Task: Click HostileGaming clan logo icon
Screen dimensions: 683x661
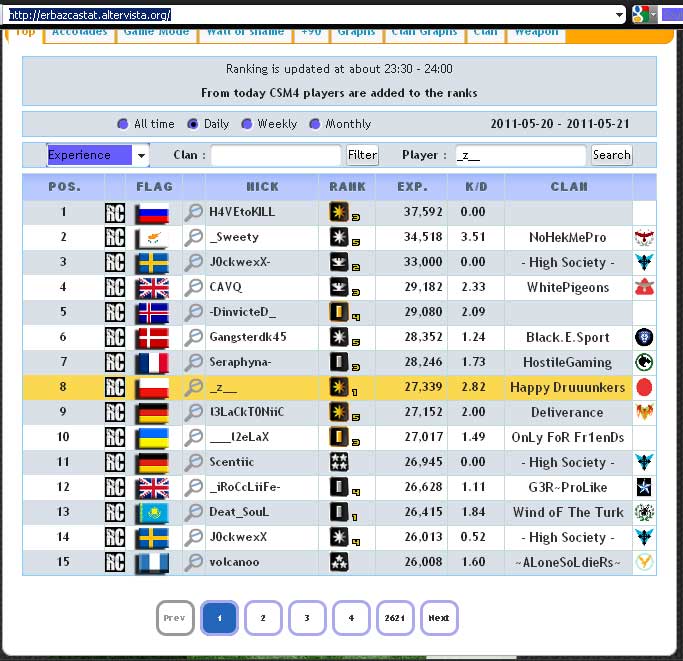Action: 644,362
